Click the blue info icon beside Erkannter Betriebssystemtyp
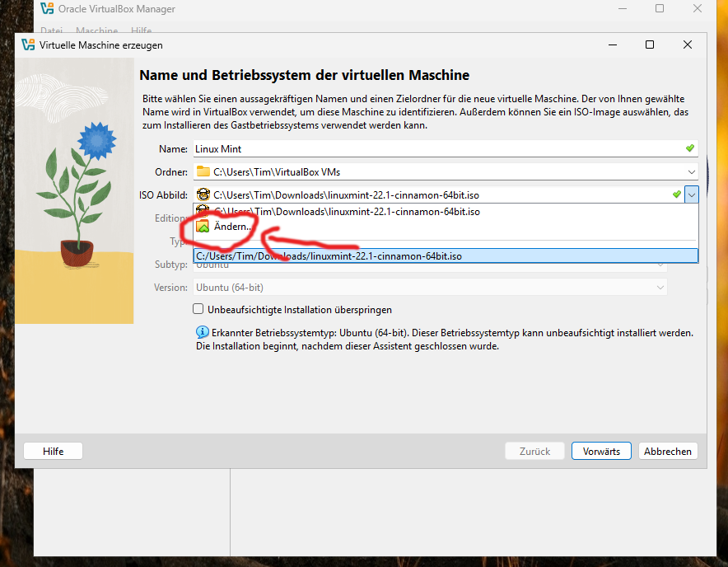Screen dimensions: 728x567 pyautogui.click(x=202, y=332)
